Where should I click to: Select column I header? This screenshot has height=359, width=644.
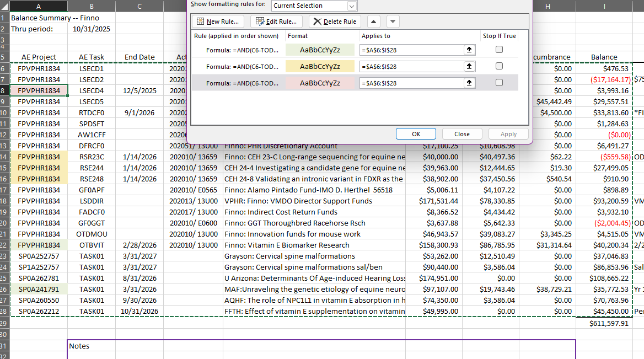click(x=604, y=6)
